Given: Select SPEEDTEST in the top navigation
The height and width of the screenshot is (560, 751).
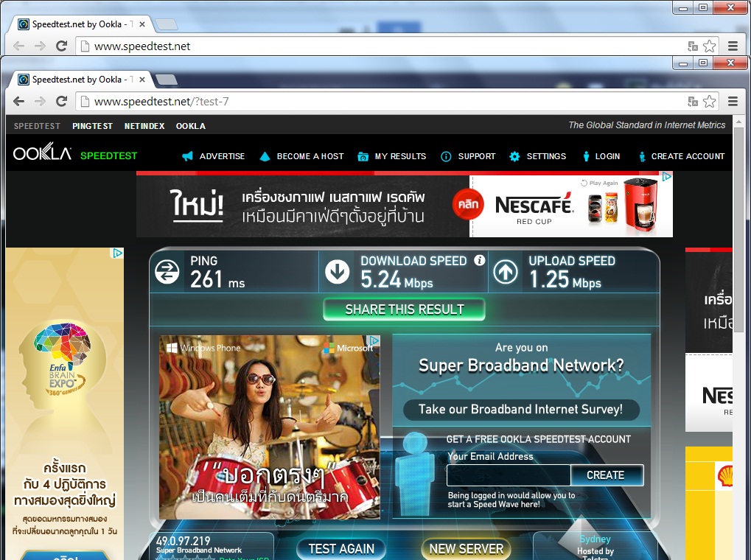Looking at the screenshot, I should pos(37,126).
